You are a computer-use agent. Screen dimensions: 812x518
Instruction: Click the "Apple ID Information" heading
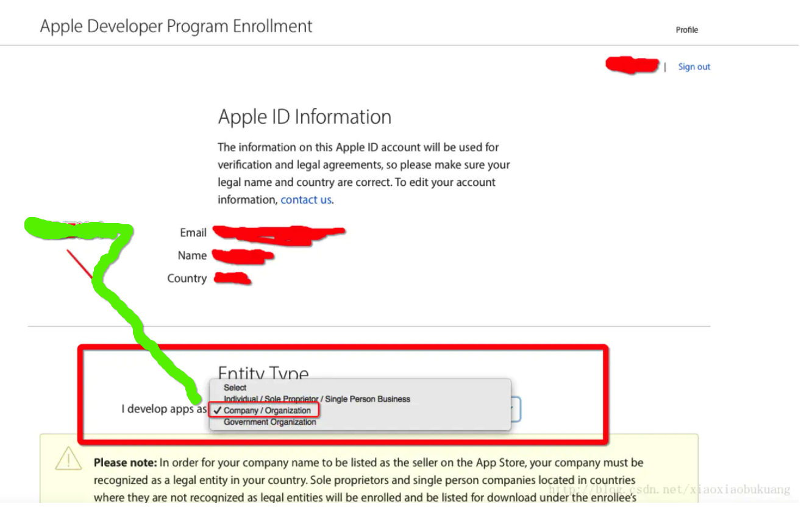(305, 116)
